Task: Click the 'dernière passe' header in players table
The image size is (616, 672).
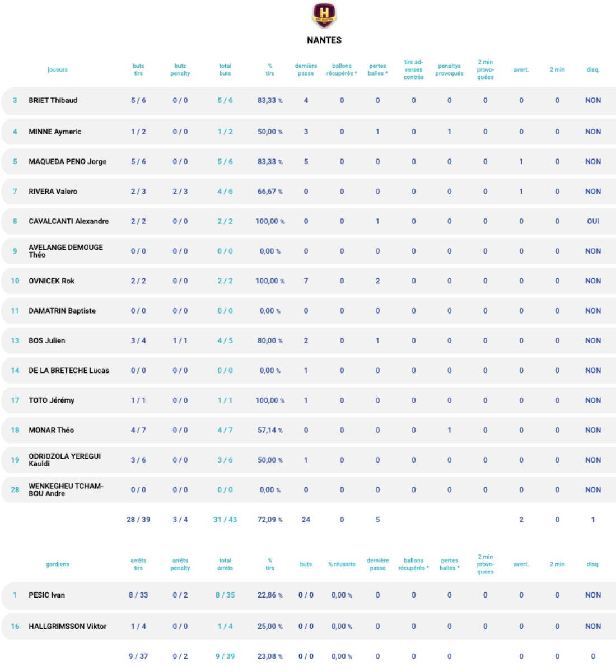Action: tap(306, 70)
